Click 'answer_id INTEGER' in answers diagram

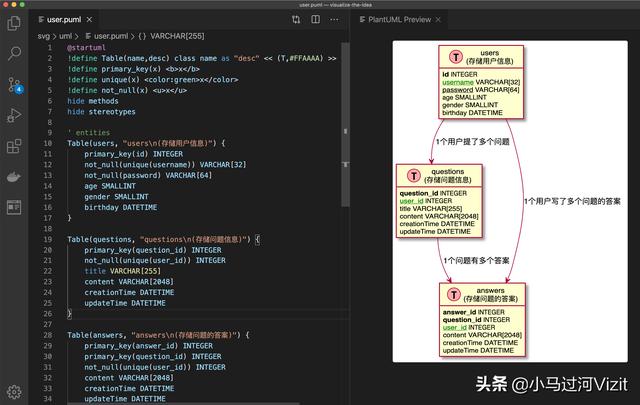pos(473,312)
